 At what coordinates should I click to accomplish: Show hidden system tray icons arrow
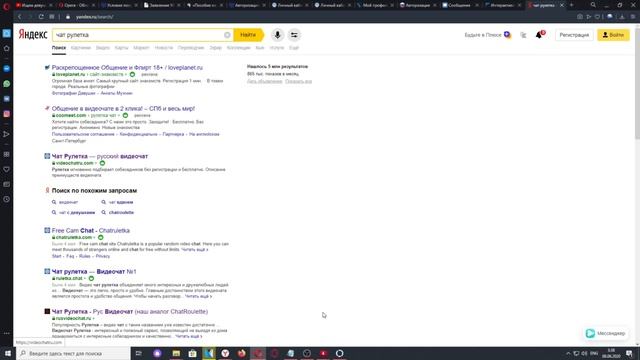pos(568,353)
